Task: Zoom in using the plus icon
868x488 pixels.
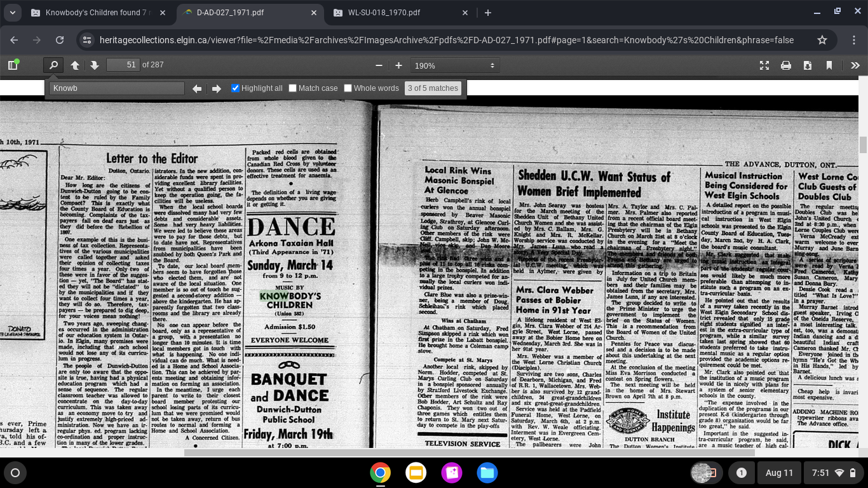Action: [398, 65]
